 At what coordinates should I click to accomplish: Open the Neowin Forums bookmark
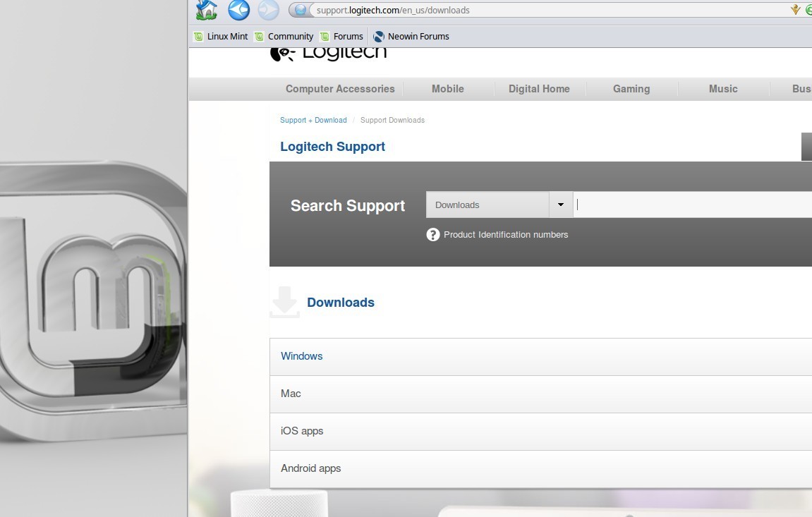pyautogui.click(x=411, y=36)
